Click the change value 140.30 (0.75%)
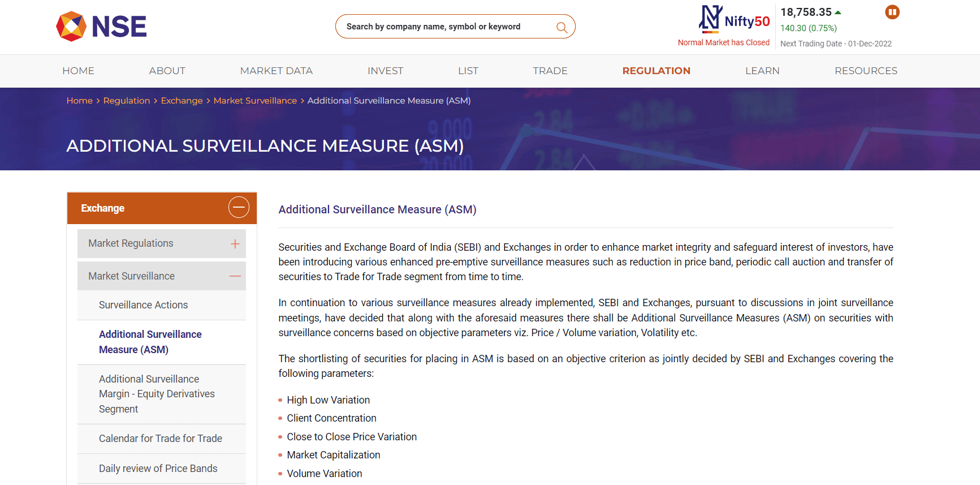This screenshot has width=980, height=485. 809,28
